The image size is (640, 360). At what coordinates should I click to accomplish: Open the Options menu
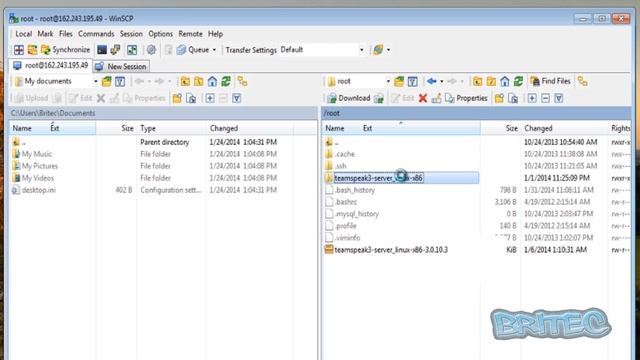coord(160,34)
